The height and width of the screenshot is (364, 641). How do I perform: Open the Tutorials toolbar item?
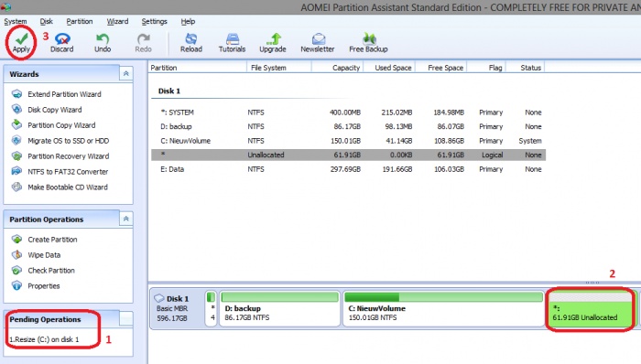point(232,43)
